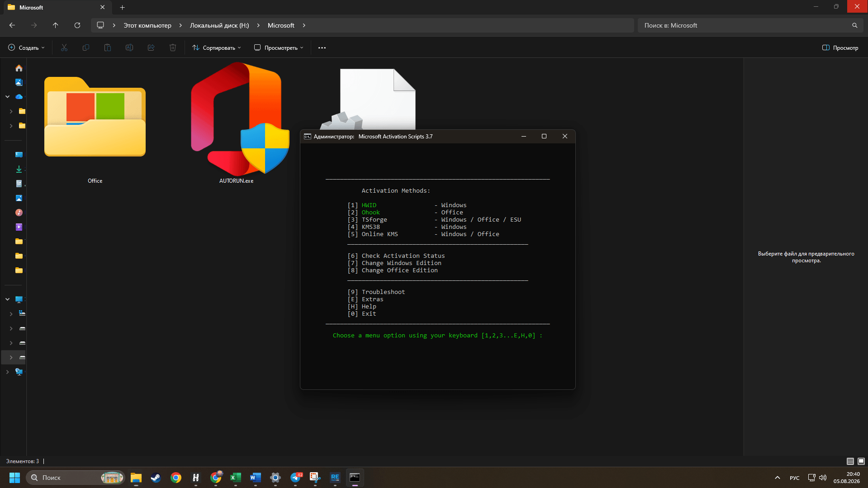Open the three-dots more options menu
Screen dimensions: 868x488
pyautogui.click(x=322, y=47)
